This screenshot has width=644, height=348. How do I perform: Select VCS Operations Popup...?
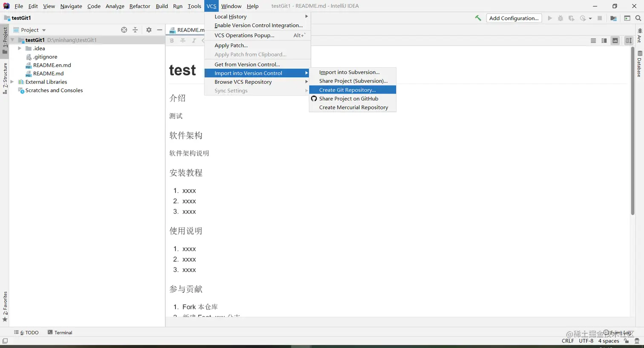(258, 35)
